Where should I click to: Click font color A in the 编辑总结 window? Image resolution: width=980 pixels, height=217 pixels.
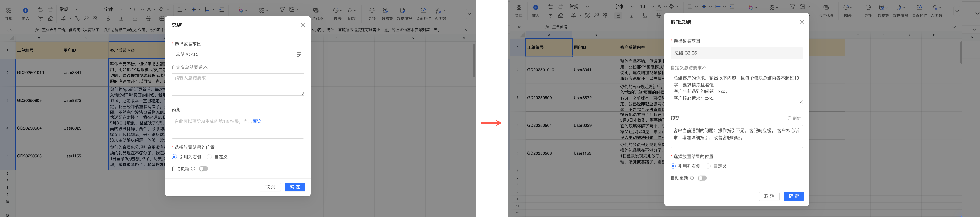tap(659, 6)
